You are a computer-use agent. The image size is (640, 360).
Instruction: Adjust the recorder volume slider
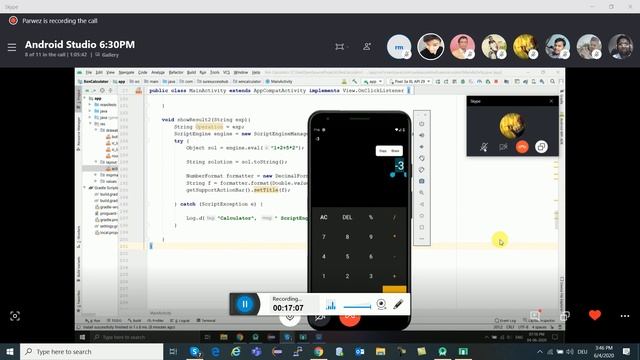(x=357, y=307)
